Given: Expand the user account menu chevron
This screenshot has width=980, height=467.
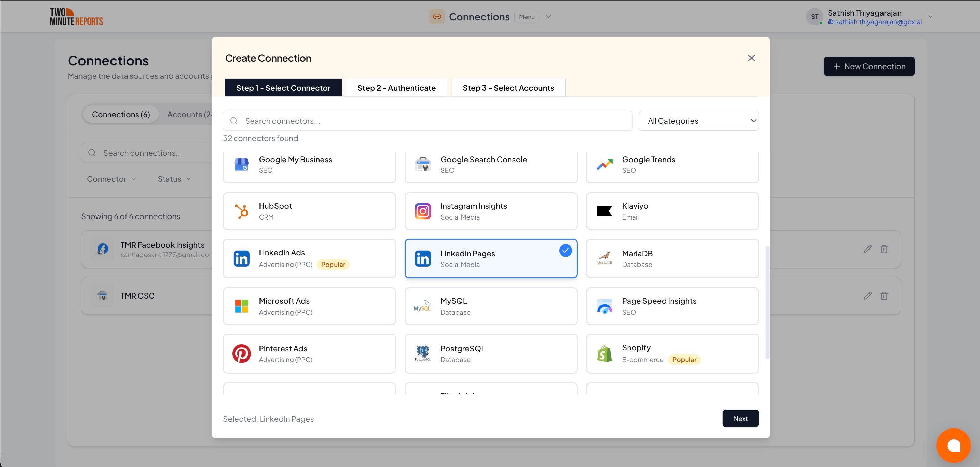Looking at the screenshot, I should pyautogui.click(x=930, y=17).
